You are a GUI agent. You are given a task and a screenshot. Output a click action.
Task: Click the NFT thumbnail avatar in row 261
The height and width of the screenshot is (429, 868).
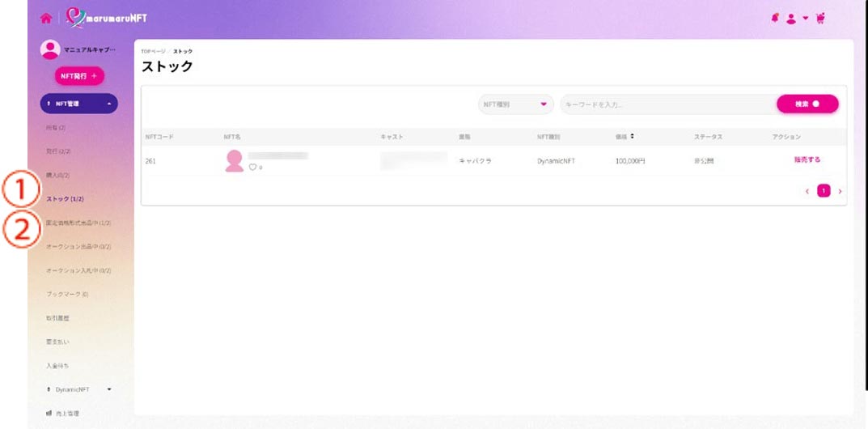234,160
